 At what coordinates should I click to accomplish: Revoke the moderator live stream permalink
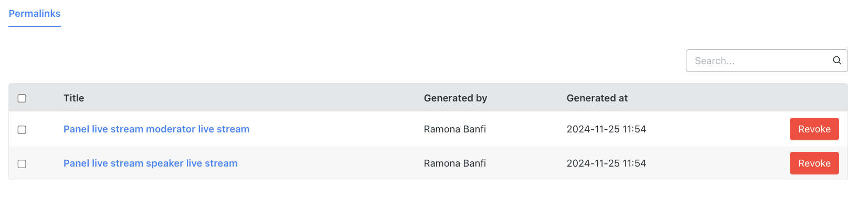tap(814, 129)
